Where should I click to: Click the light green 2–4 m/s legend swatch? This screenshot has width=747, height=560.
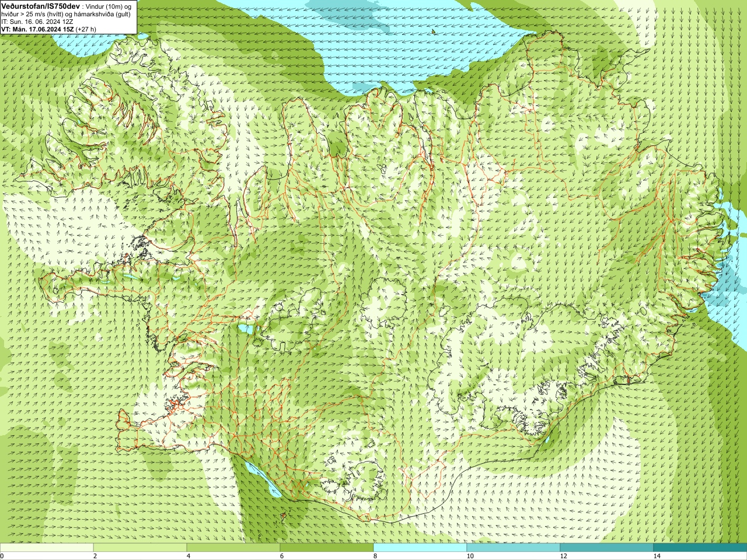(x=140, y=548)
